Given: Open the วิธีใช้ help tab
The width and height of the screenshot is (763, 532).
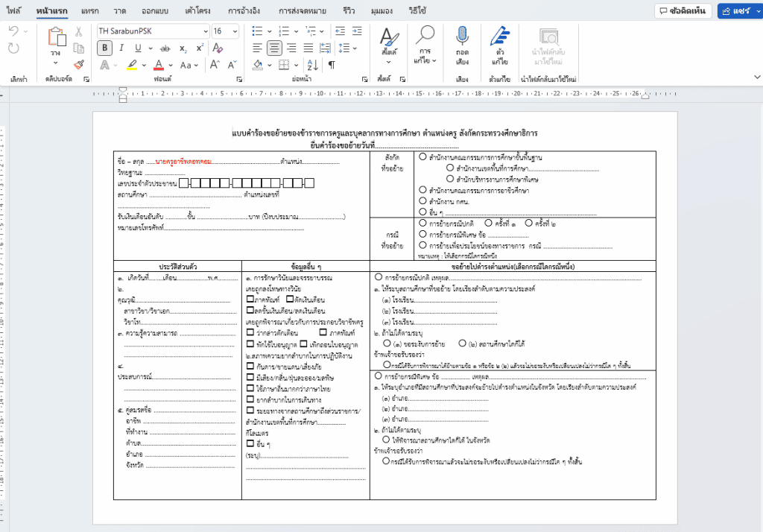Looking at the screenshot, I should point(417,10).
